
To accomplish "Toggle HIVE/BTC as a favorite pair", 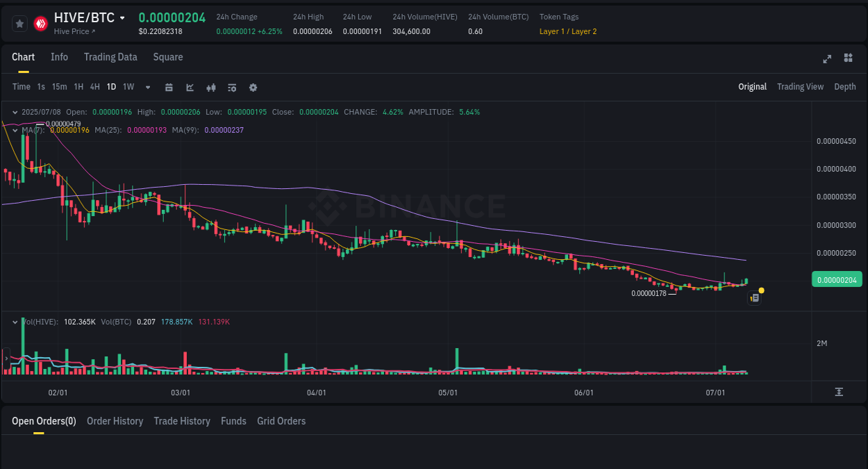I will pyautogui.click(x=19, y=23).
